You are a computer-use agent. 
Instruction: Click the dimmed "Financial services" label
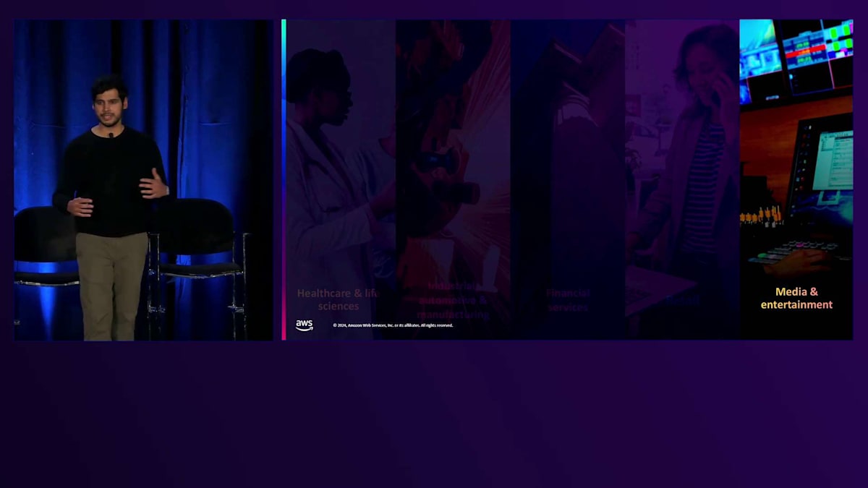(568, 300)
